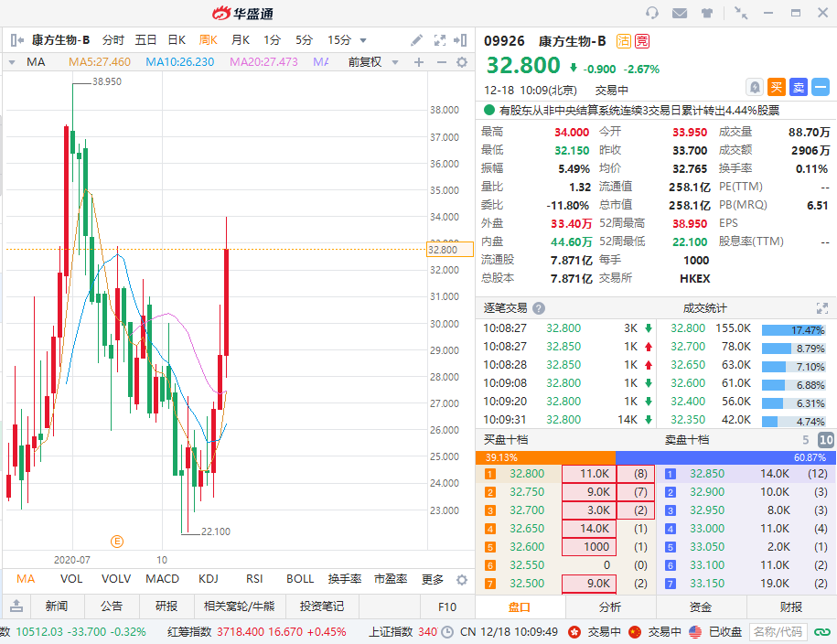Screen dimensions: 837x644
Task: Collapse the left panel beside 康方生物-B
Action: 17,40
